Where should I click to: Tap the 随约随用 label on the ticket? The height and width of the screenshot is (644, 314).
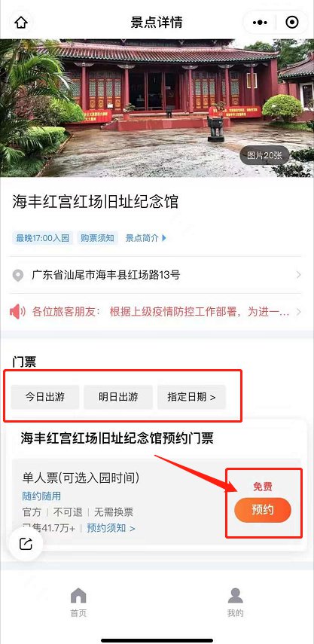coord(41,496)
